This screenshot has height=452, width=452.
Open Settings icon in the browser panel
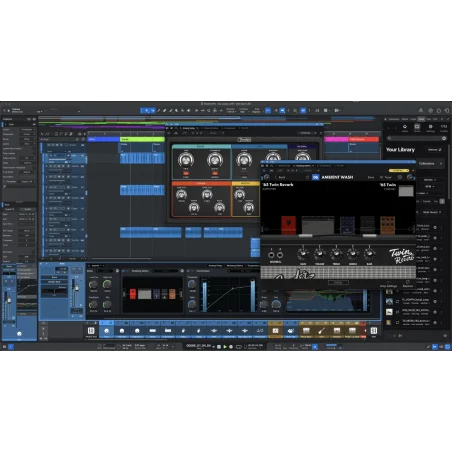[430, 128]
